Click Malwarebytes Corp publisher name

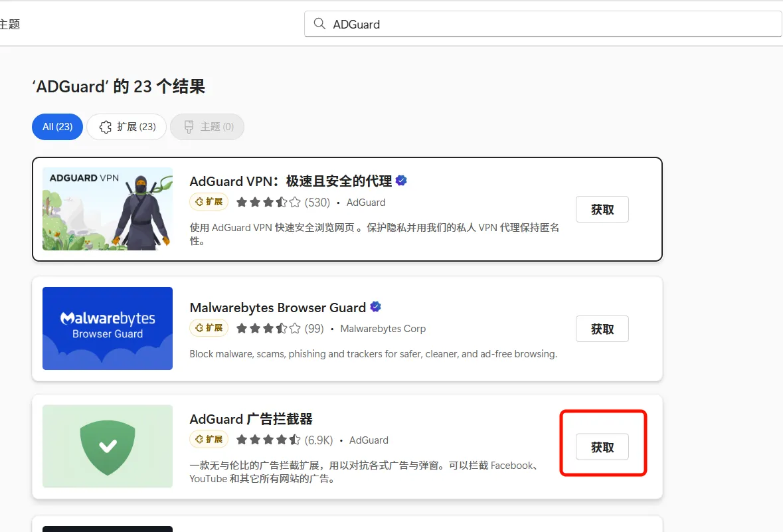(383, 329)
